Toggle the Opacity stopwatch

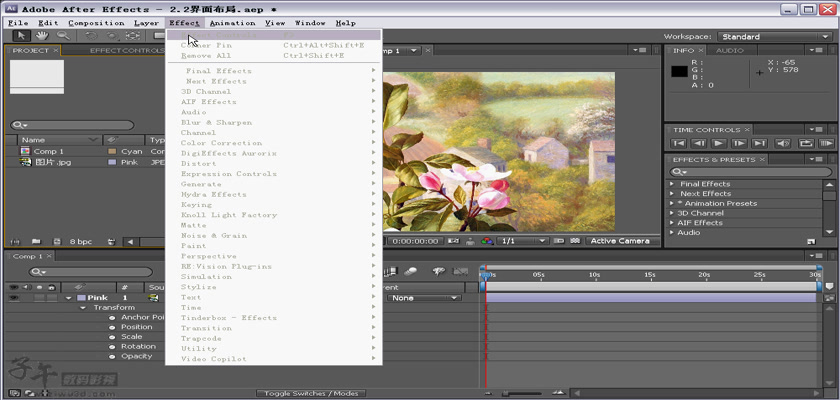(112, 357)
